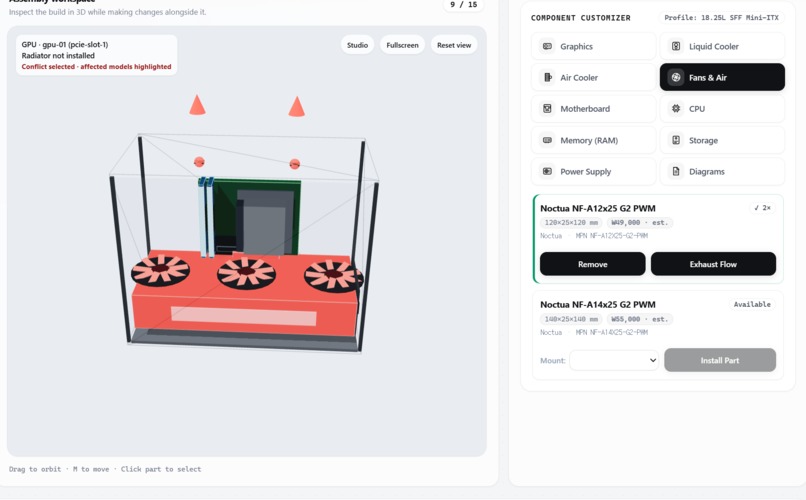Select the right red cone marker
Viewport: 806px width, 500px height.
(297, 107)
